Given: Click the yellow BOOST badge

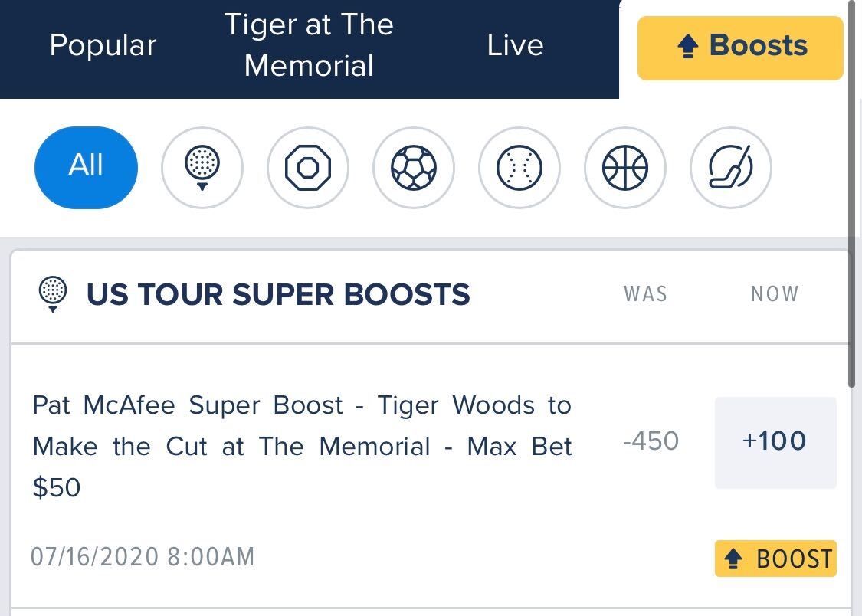Looking at the screenshot, I should click(775, 559).
